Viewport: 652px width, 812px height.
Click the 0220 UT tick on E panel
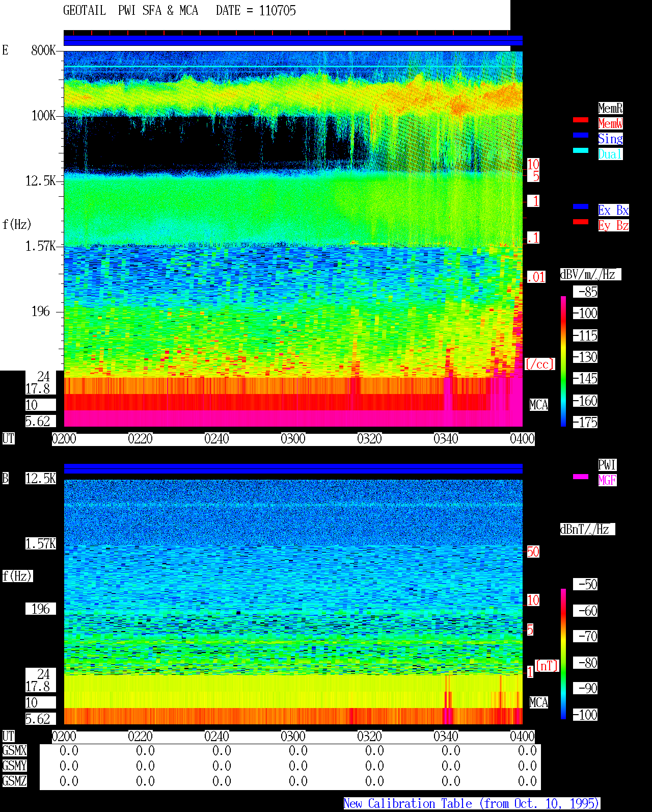(140, 439)
